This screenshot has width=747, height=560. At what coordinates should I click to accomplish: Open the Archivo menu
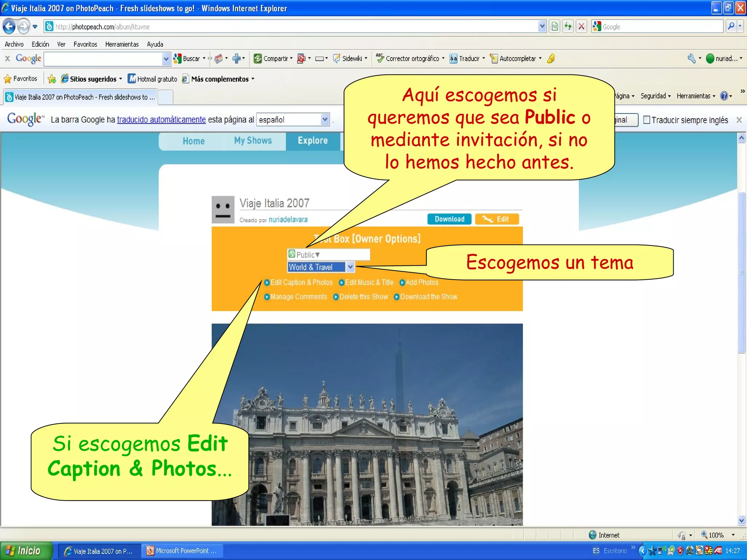14,44
